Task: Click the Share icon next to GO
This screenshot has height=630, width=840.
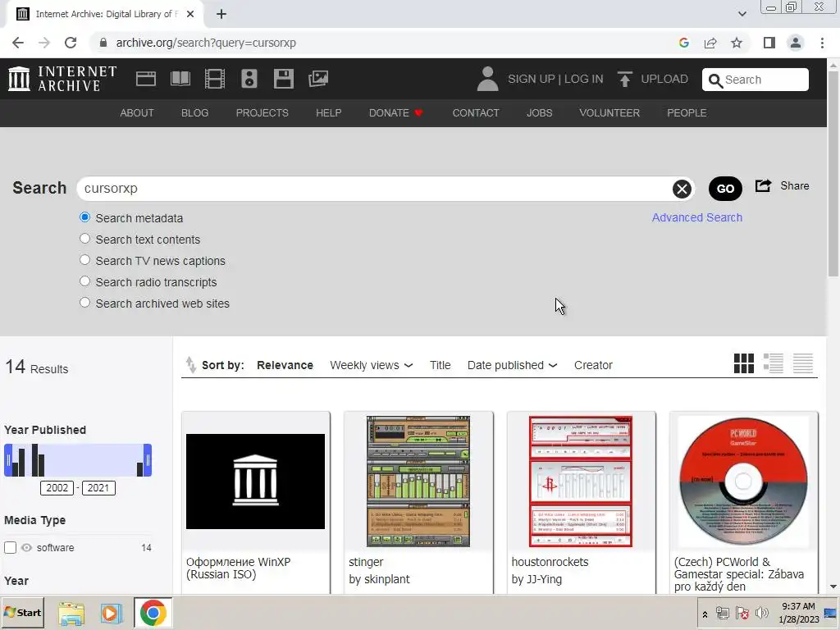Action: (764, 185)
